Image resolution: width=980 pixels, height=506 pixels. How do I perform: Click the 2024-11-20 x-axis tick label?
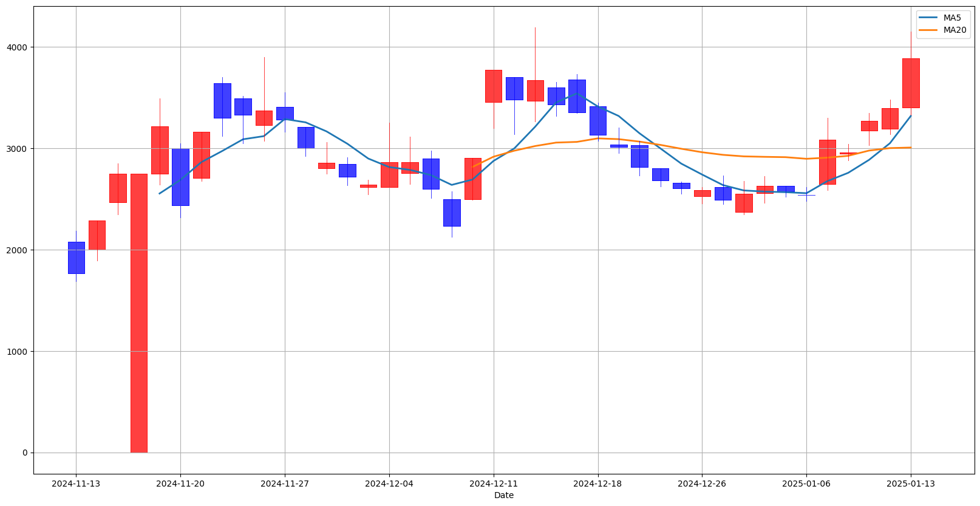pos(180,484)
